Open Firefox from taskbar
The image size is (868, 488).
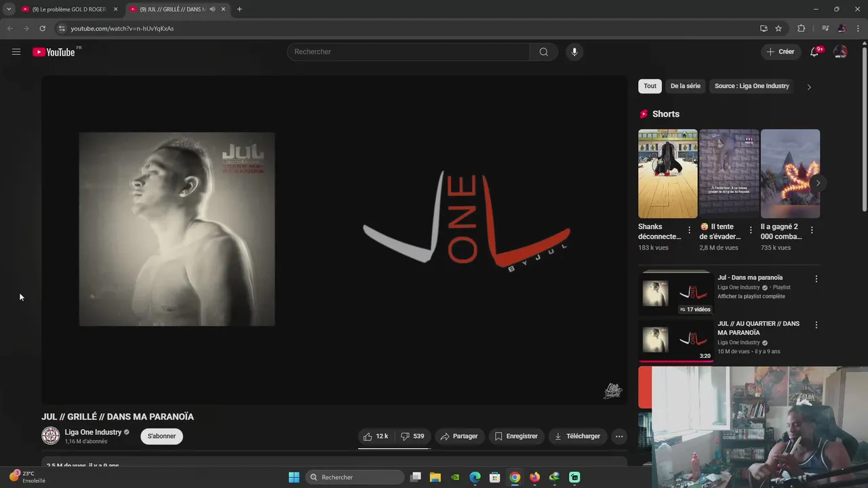point(535,477)
